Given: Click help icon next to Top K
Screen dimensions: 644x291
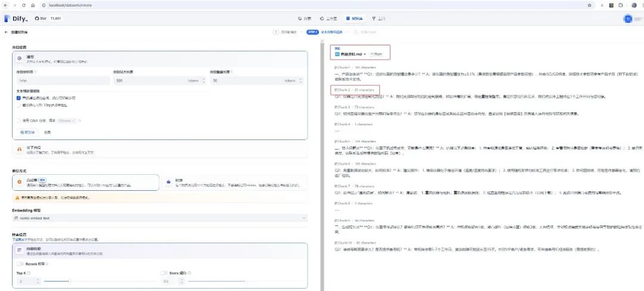Looking at the screenshot, I should point(29,273).
